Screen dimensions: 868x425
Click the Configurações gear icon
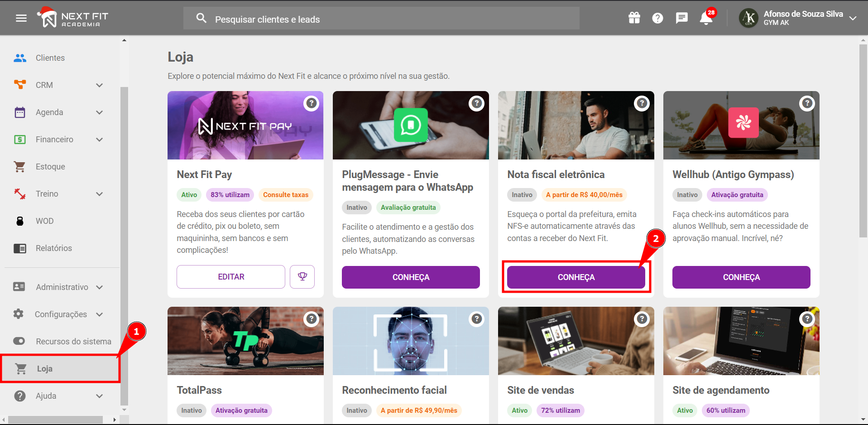(19, 314)
